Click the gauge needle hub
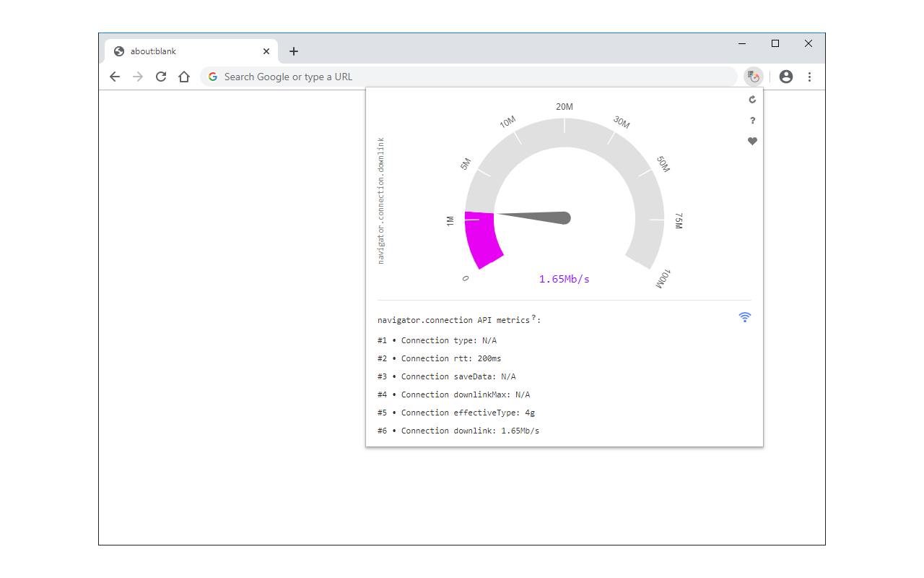This screenshot has height=578, width=924. pos(565,218)
